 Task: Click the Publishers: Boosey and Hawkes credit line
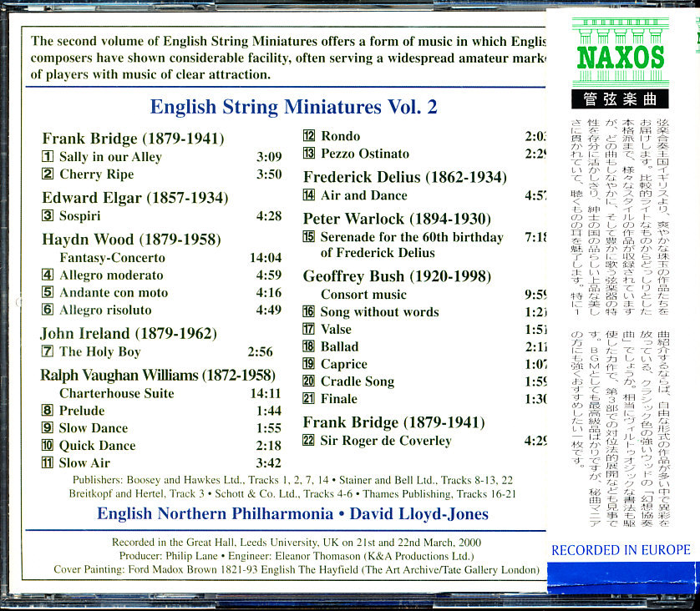(292, 480)
